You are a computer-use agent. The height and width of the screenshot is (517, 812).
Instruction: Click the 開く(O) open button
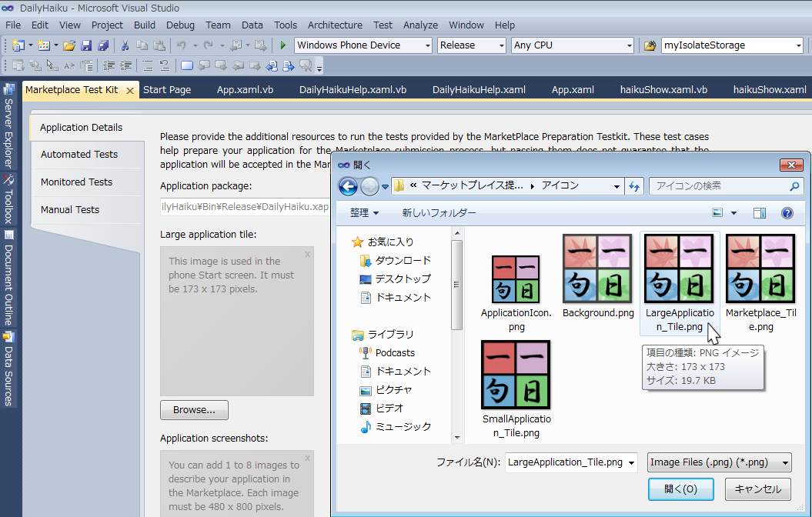coord(680,489)
